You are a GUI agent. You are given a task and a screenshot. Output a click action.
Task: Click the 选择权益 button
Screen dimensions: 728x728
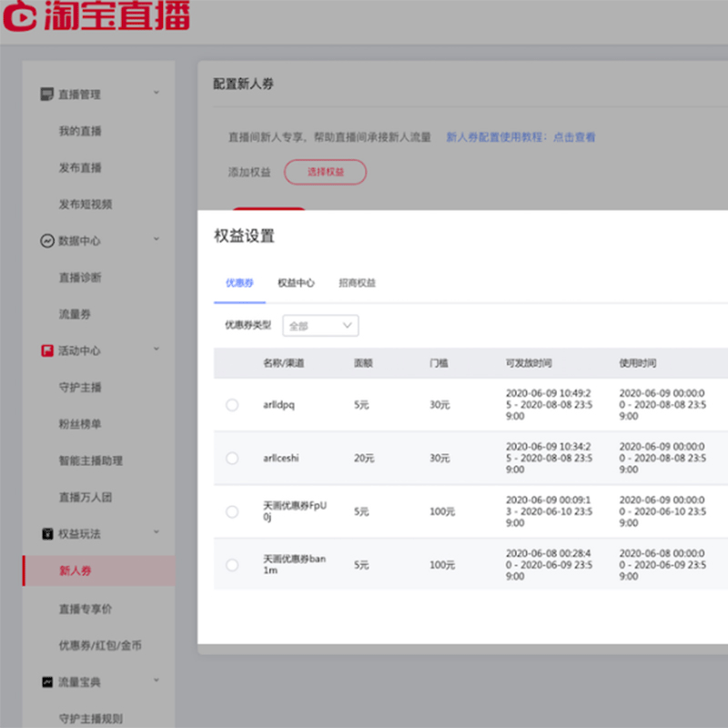click(325, 172)
